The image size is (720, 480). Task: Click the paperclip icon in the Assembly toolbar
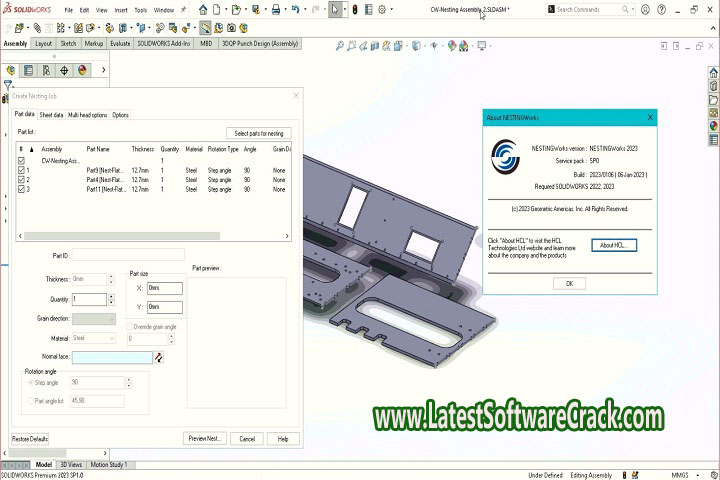tap(37, 28)
